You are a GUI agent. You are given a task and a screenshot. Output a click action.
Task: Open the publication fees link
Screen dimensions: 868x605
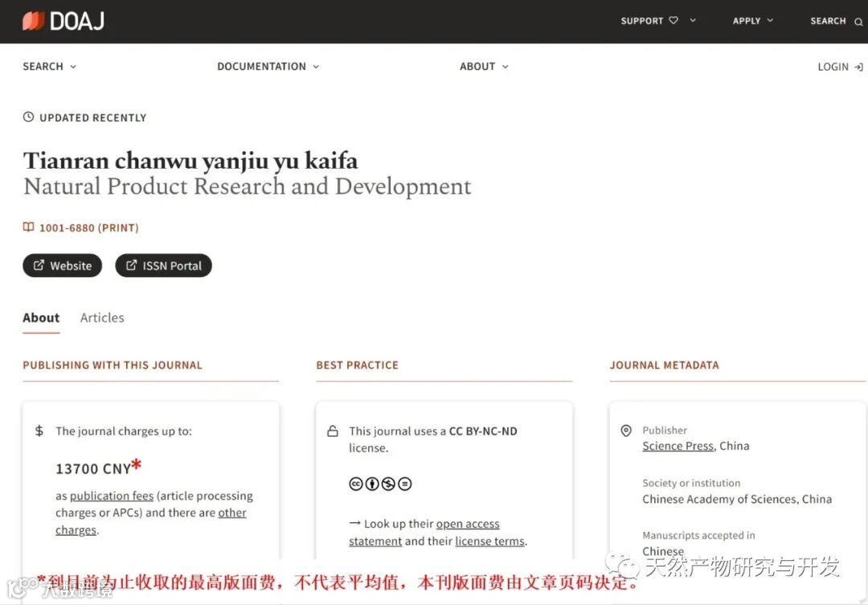(x=111, y=496)
